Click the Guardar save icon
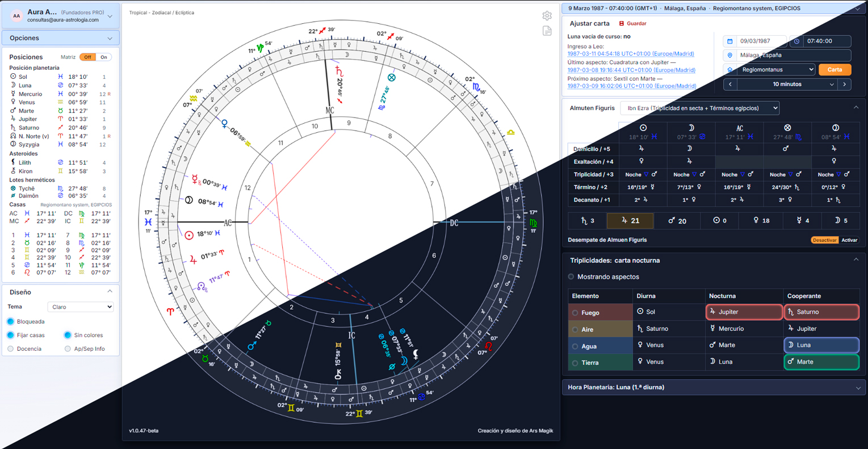This screenshot has height=449, width=868. pos(622,24)
